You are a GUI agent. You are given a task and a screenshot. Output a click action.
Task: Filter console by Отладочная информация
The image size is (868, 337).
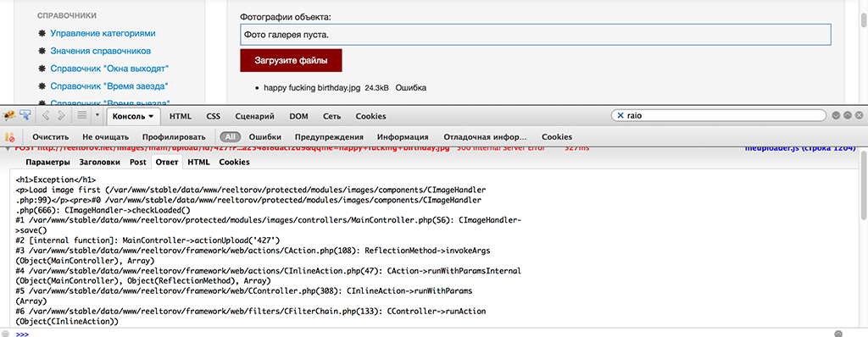(x=484, y=136)
